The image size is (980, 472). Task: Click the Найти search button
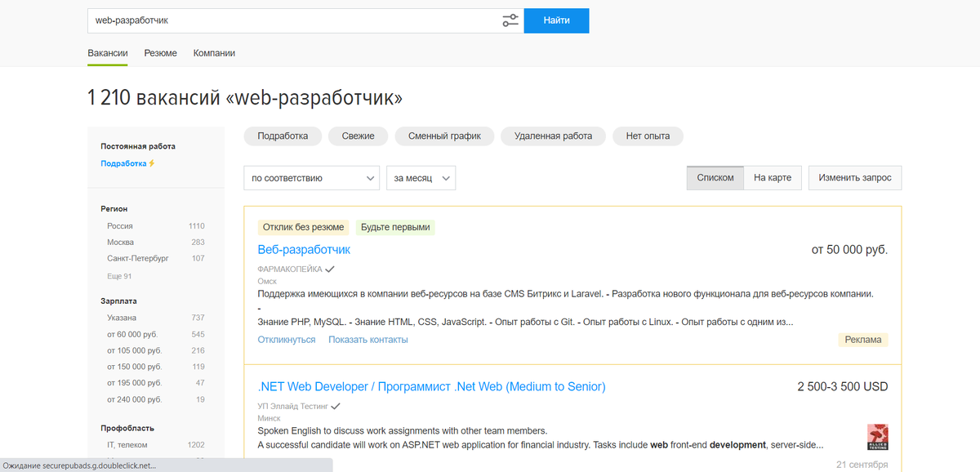click(556, 20)
